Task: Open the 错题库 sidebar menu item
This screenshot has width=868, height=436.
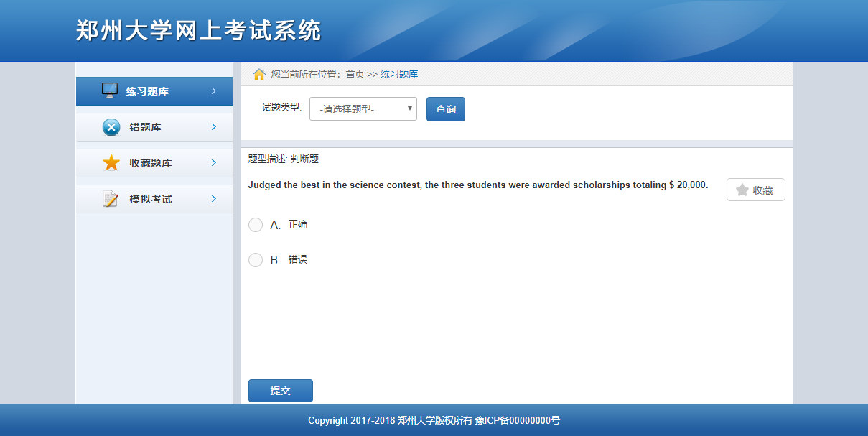Action: coord(146,127)
